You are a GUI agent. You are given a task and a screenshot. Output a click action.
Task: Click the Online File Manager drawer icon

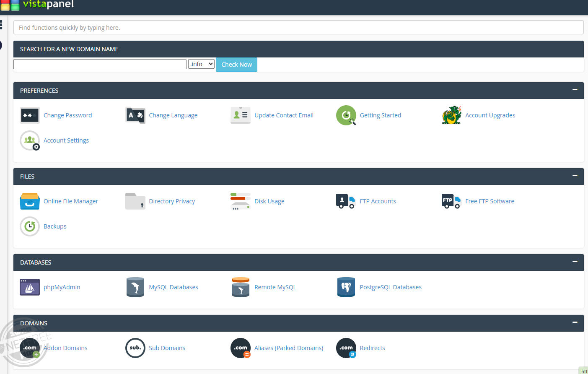pyautogui.click(x=29, y=201)
